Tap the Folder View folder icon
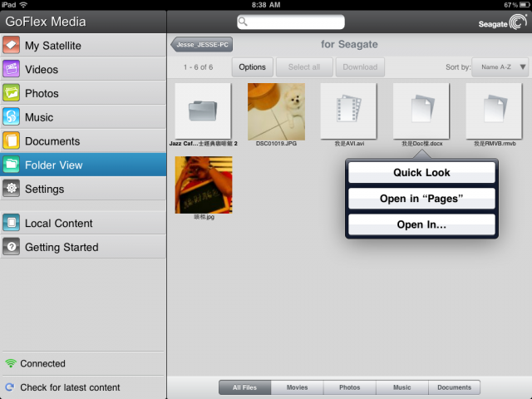 tap(11, 165)
